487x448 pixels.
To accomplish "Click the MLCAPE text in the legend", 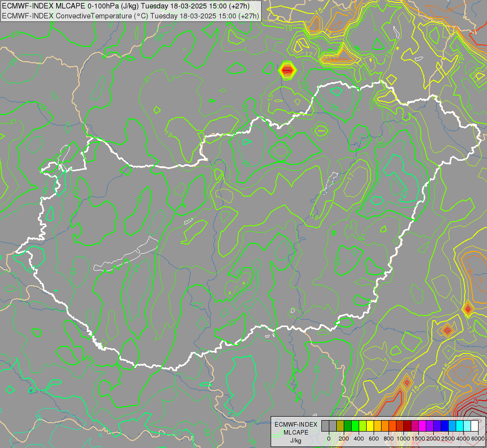I will point(296,433).
